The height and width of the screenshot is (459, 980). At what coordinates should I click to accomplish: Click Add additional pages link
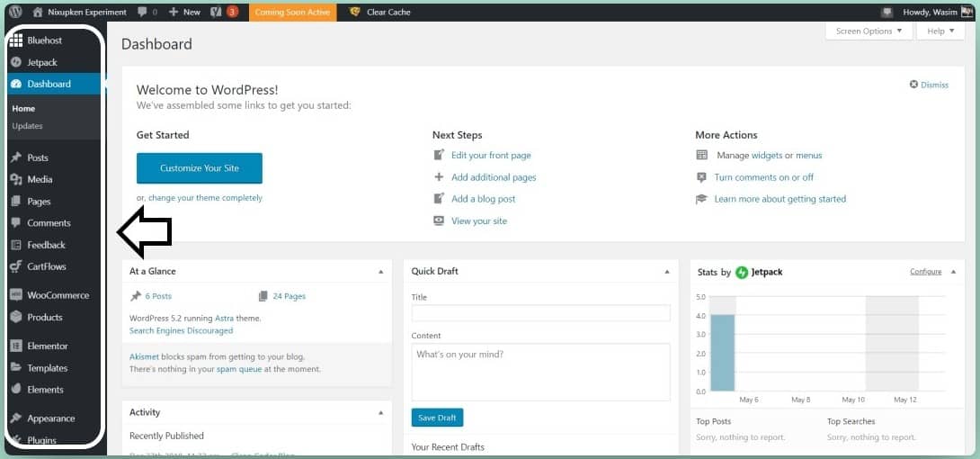(x=494, y=177)
